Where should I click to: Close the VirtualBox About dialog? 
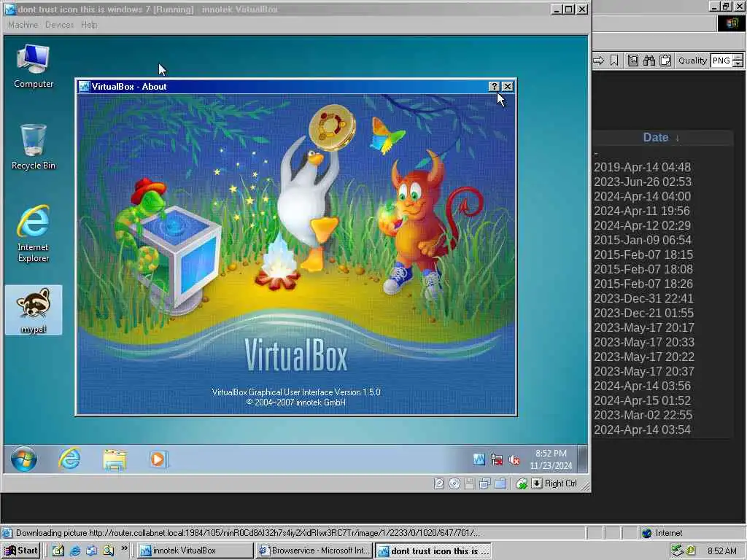(508, 86)
